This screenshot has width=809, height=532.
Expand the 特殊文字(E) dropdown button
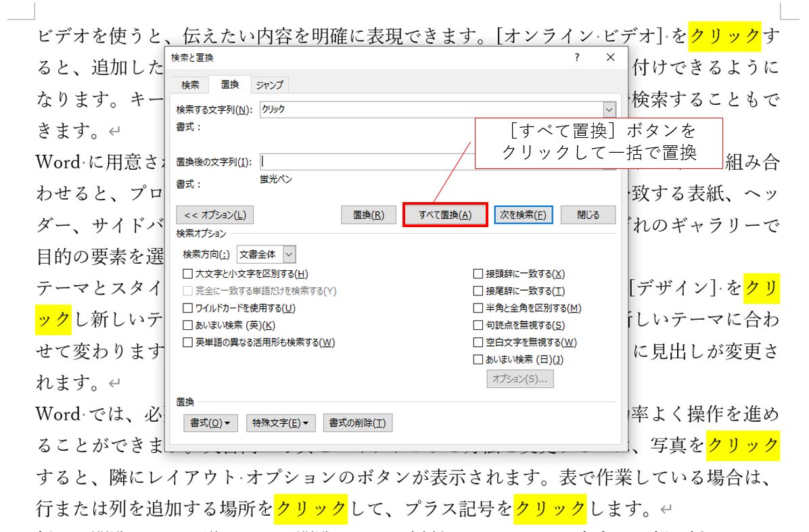[x=280, y=423]
